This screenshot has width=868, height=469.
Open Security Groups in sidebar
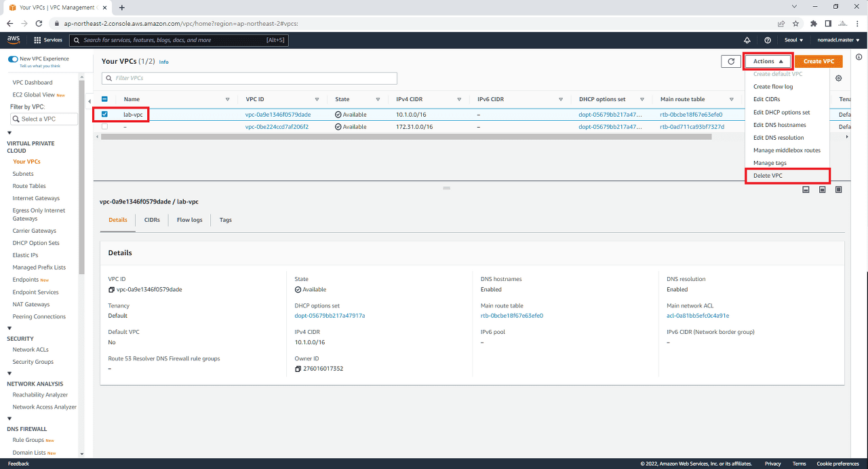pyautogui.click(x=33, y=362)
